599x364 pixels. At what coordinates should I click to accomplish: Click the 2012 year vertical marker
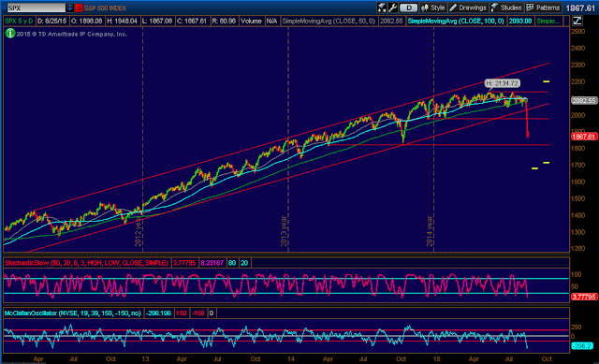click(x=139, y=232)
